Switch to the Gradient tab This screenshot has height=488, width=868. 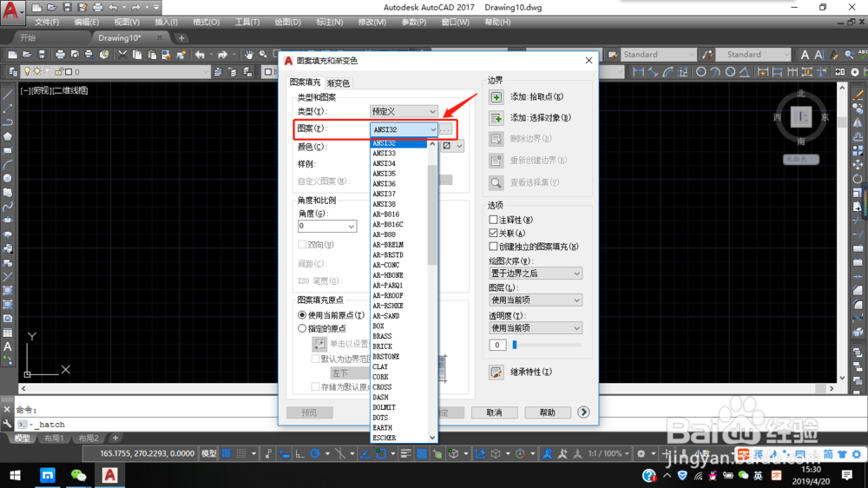(x=339, y=83)
